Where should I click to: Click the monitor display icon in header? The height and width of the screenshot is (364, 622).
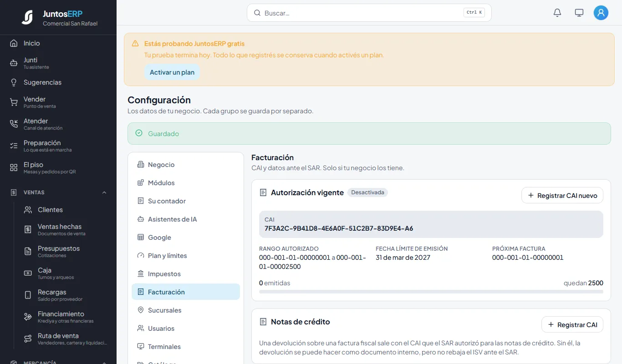pyautogui.click(x=579, y=13)
